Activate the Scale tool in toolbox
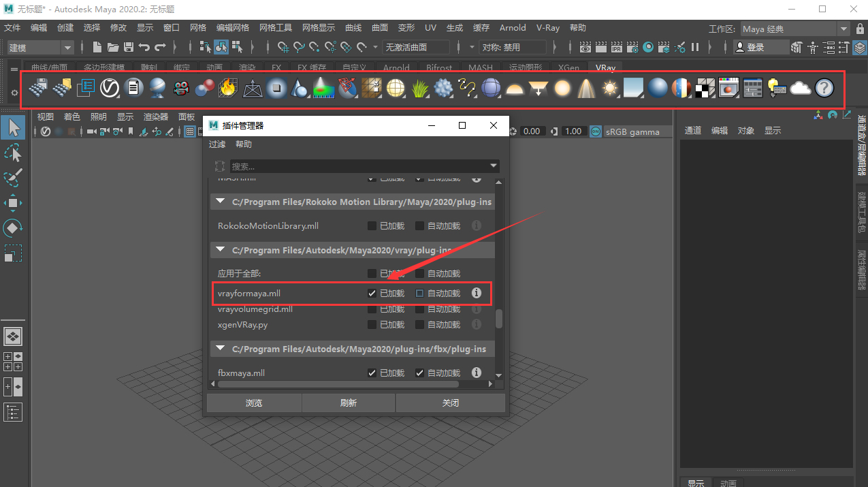 pos(13,253)
